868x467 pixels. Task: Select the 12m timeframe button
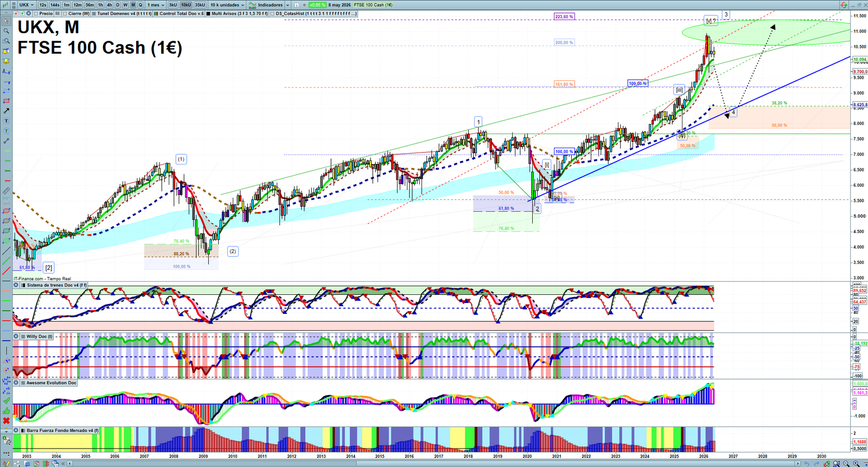coord(78,5)
